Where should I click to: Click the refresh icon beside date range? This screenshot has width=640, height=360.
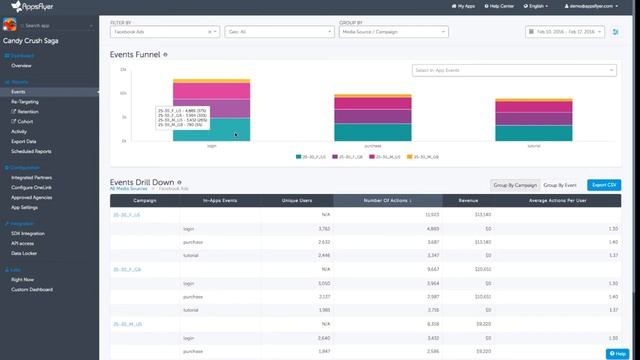[x=615, y=32]
